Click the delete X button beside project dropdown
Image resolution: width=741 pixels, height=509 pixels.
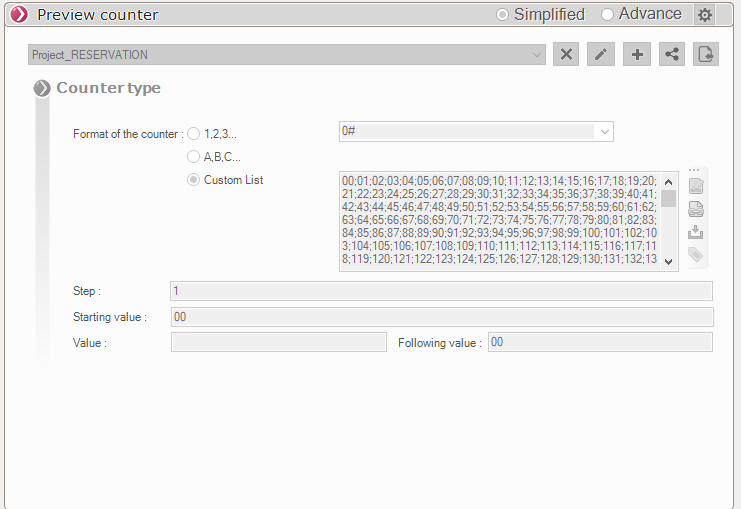pos(567,54)
